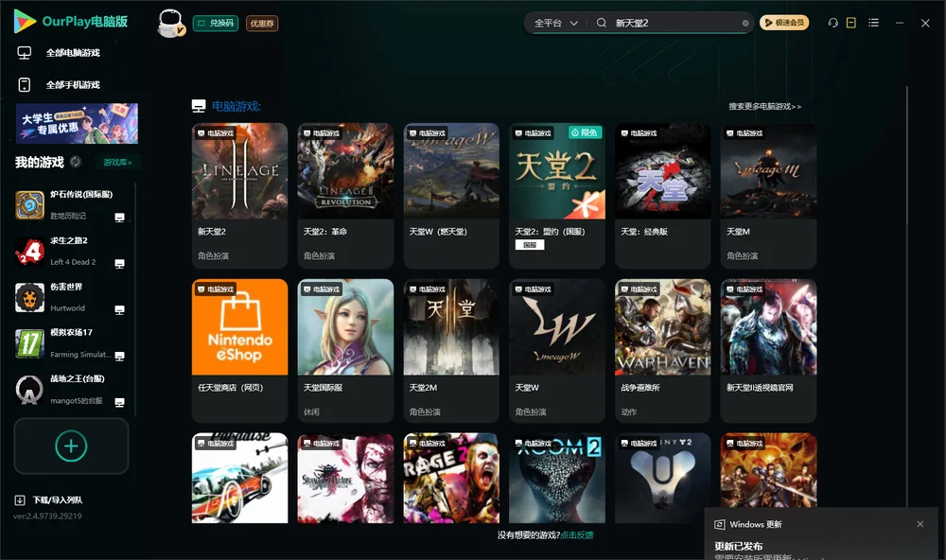Viewport: 946px width, 560px height.
Task: Click the download queue icon
Action: pyautogui.click(x=20, y=499)
